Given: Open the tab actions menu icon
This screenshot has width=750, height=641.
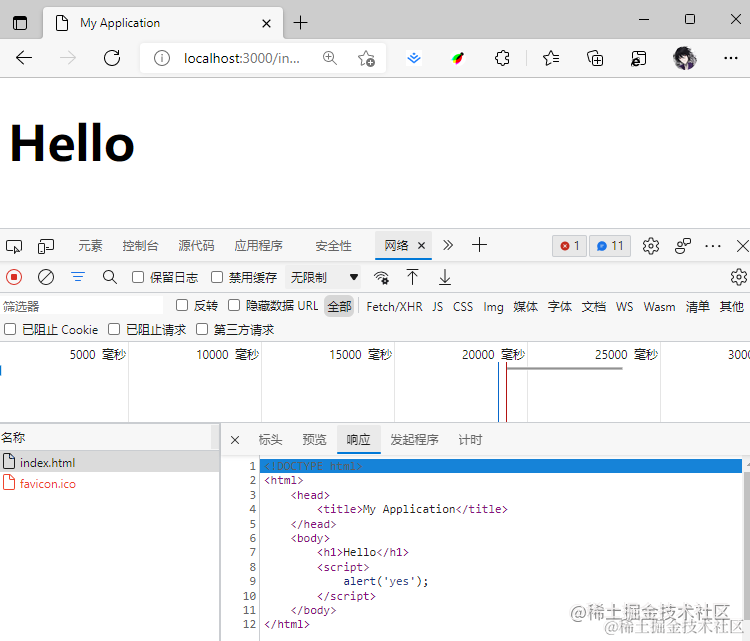Looking at the screenshot, I should tap(20, 22).
